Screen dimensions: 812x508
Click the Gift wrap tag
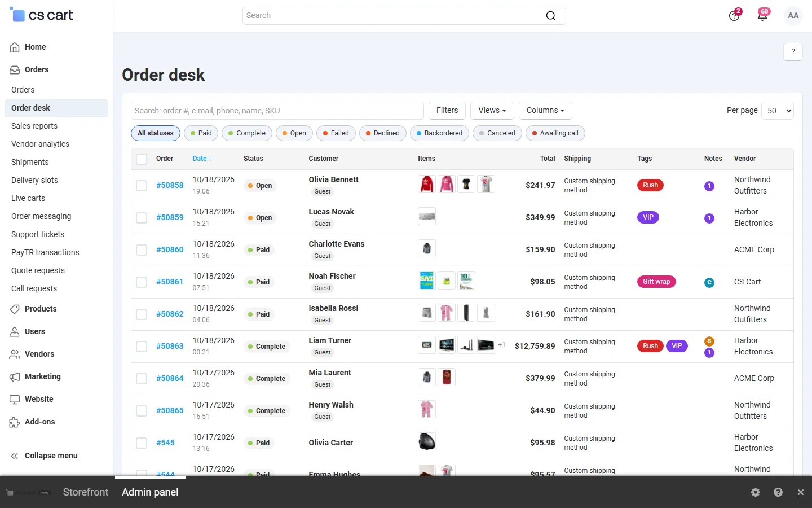(656, 282)
